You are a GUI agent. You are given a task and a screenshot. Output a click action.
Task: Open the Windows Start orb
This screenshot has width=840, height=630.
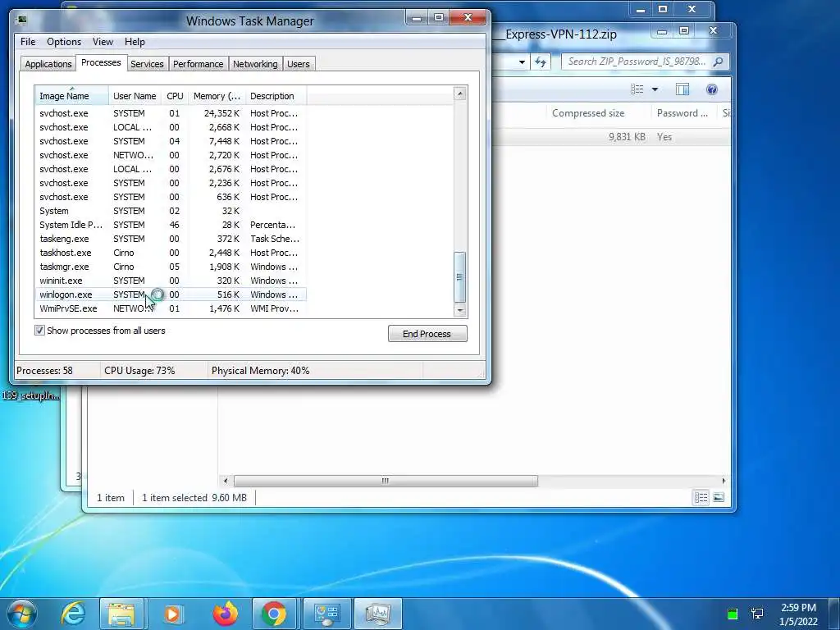pos(22,614)
